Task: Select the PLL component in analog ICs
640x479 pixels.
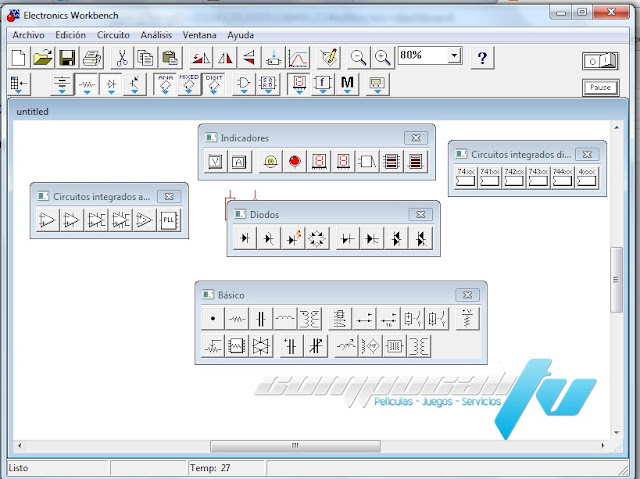Action: tap(169, 220)
